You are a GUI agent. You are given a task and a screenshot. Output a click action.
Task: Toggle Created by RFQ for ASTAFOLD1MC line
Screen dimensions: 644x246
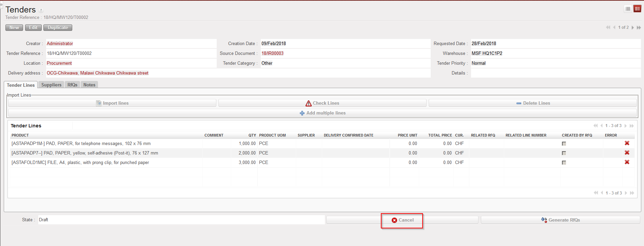(x=564, y=163)
